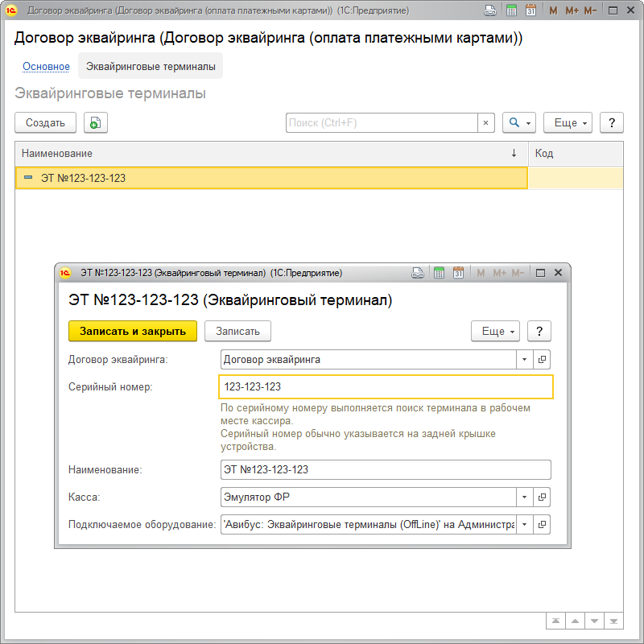Clear the search field with the X button

485,123
